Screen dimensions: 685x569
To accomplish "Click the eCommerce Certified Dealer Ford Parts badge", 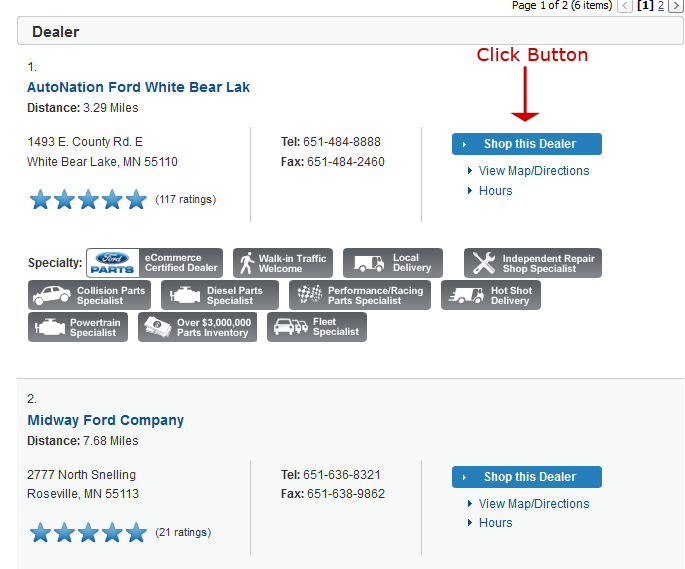I will pos(155,263).
